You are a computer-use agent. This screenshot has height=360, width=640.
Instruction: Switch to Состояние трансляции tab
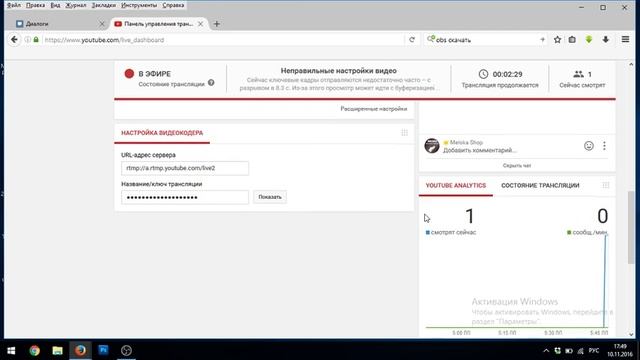(x=540, y=185)
